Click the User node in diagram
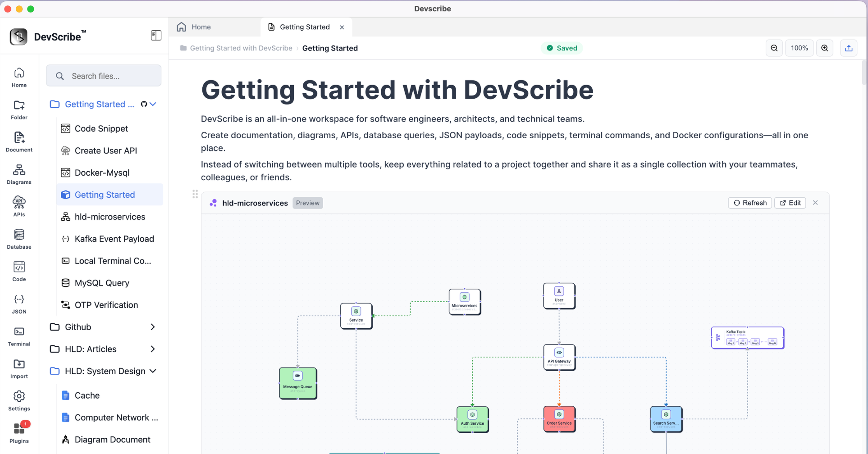 [559, 295]
